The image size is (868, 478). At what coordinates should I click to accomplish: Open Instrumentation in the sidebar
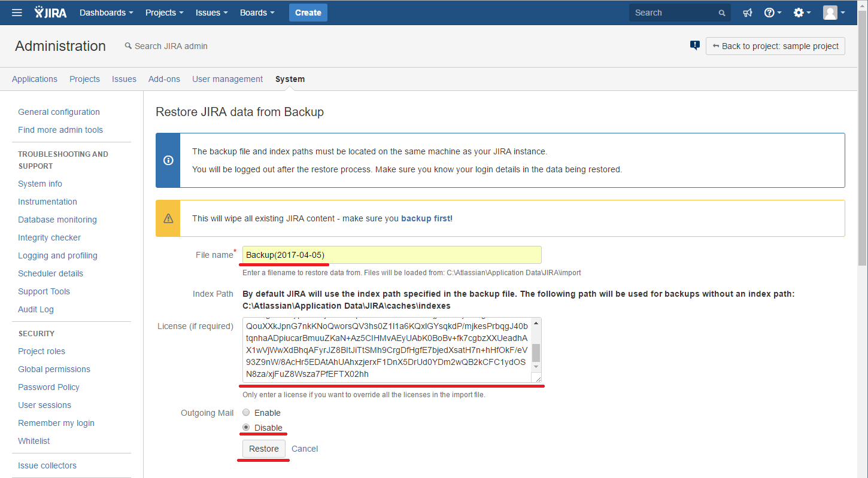tap(47, 202)
